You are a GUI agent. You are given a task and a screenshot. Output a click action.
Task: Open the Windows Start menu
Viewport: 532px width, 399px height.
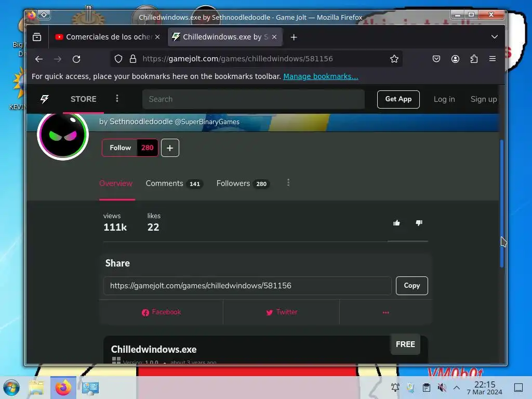[11, 388]
